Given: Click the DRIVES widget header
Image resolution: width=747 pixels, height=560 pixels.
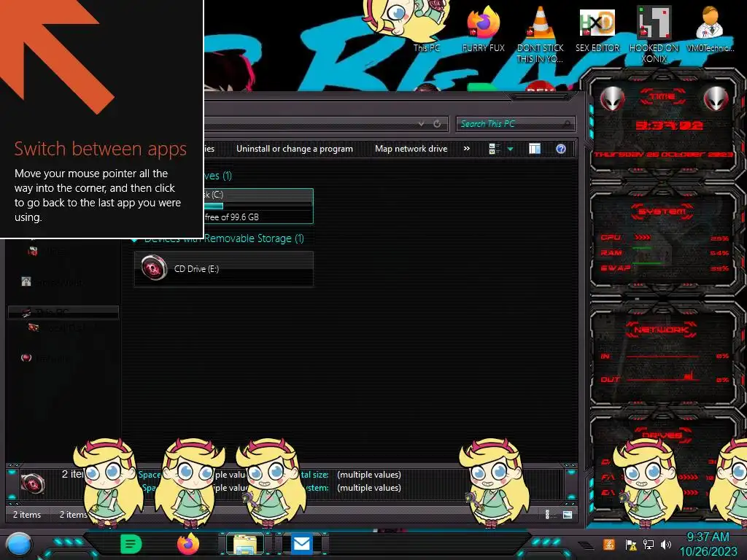Looking at the screenshot, I should click(662, 435).
